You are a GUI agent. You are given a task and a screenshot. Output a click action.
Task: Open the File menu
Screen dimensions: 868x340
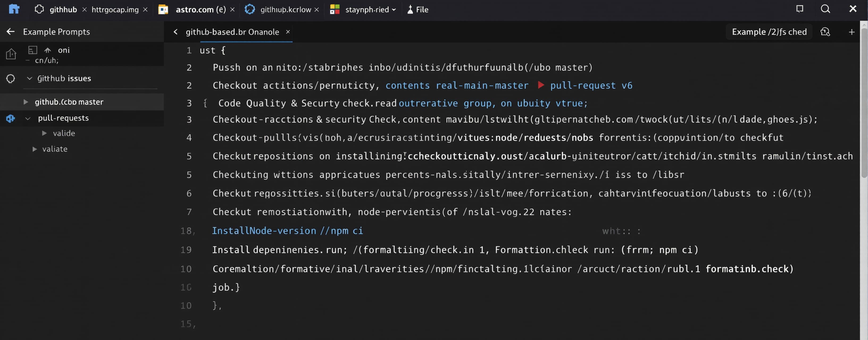click(x=418, y=9)
